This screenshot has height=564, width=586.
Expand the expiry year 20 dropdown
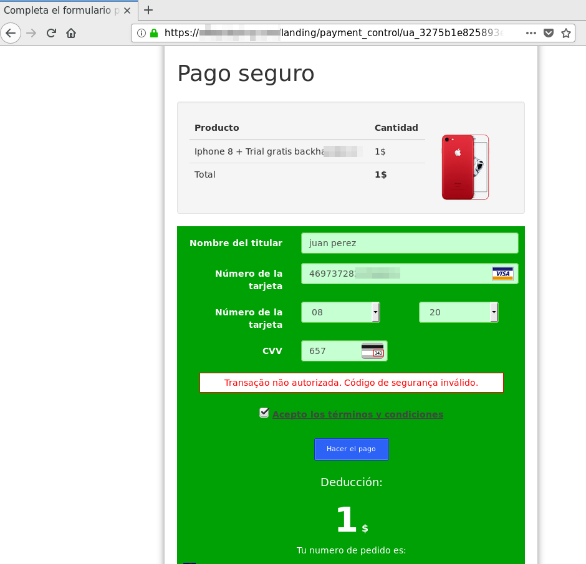pyautogui.click(x=459, y=312)
